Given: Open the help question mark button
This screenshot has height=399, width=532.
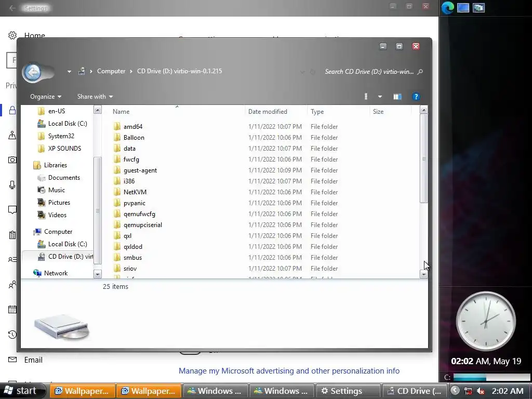Looking at the screenshot, I should point(416,97).
